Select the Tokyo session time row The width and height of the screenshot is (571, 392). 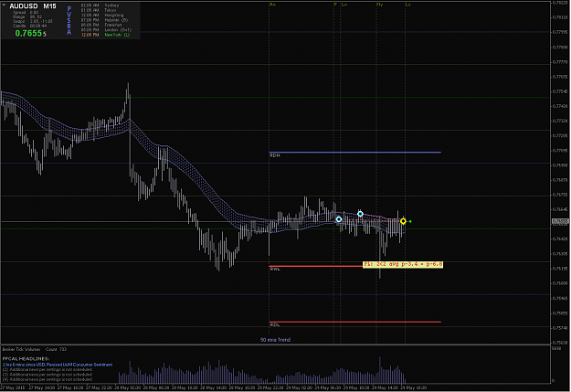click(99, 10)
